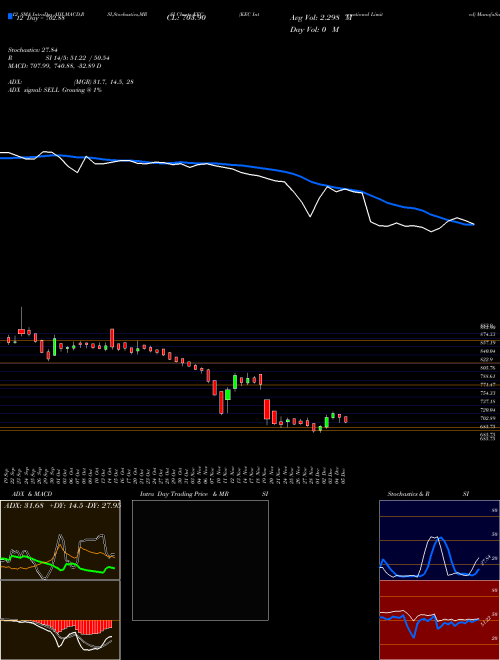
Task: Select the 'Stochastics: 27.84' reading
Action: 33,50
